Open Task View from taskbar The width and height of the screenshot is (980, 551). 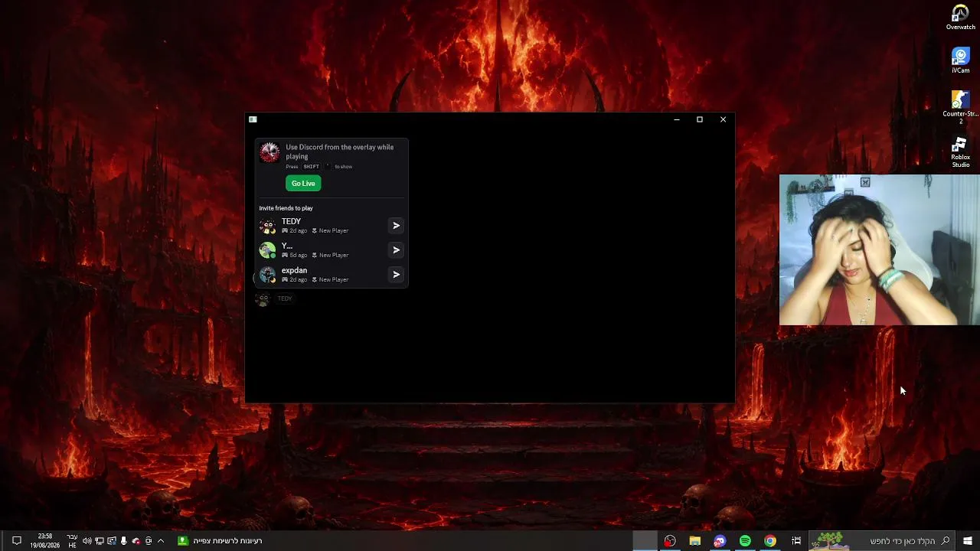tap(796, 541)
